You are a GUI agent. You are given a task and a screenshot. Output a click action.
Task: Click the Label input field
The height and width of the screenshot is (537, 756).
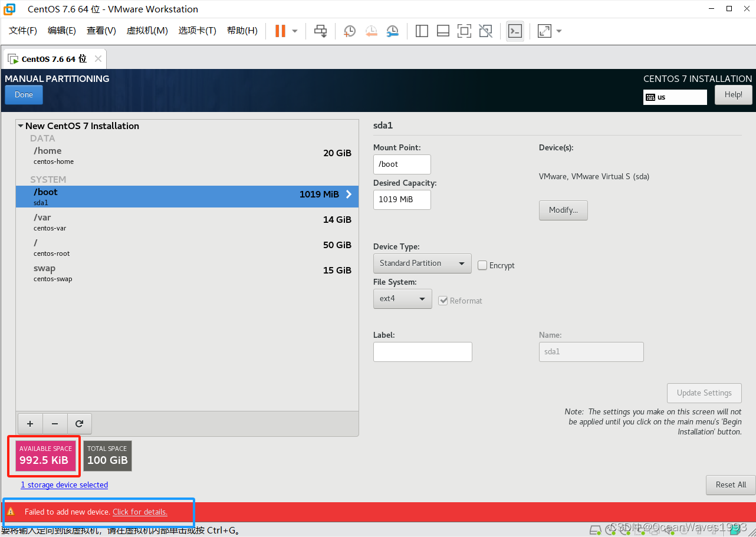pos(423,352)
